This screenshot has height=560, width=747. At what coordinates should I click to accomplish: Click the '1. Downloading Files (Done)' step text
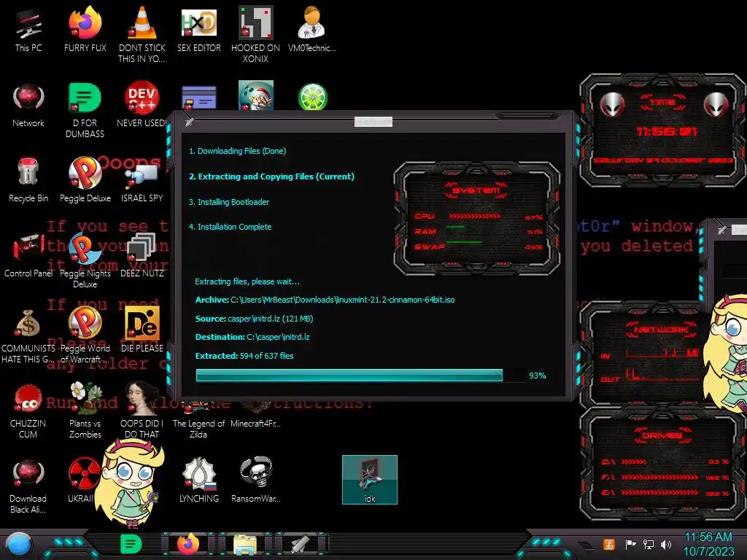pyautogui.click(x=237, y=151)
